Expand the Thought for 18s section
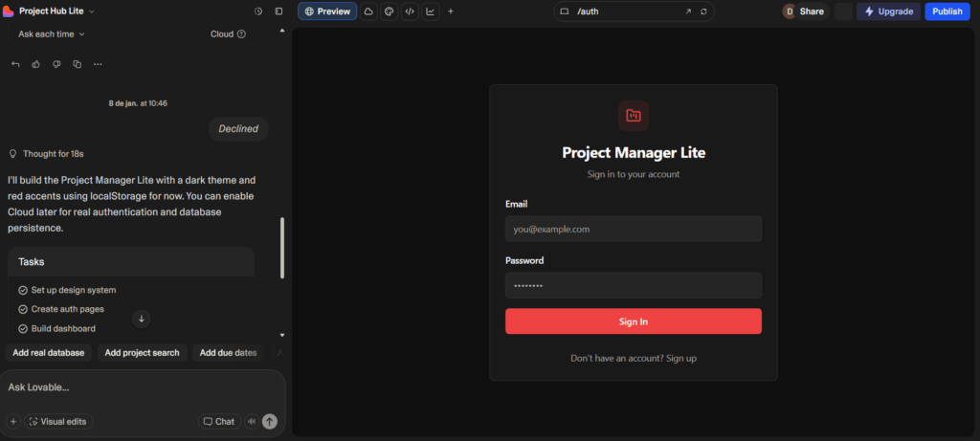Image resolution: width=980 pixels, height=441 pixels. (x=46, y=154)
